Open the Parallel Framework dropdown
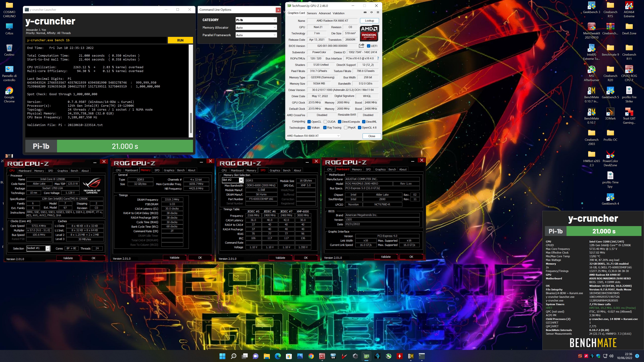 [256, 35]
